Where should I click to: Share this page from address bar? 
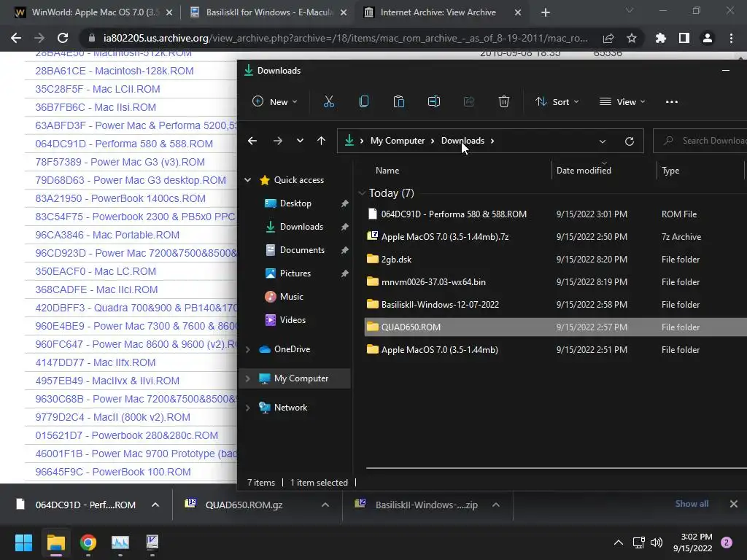coord(608,38)
